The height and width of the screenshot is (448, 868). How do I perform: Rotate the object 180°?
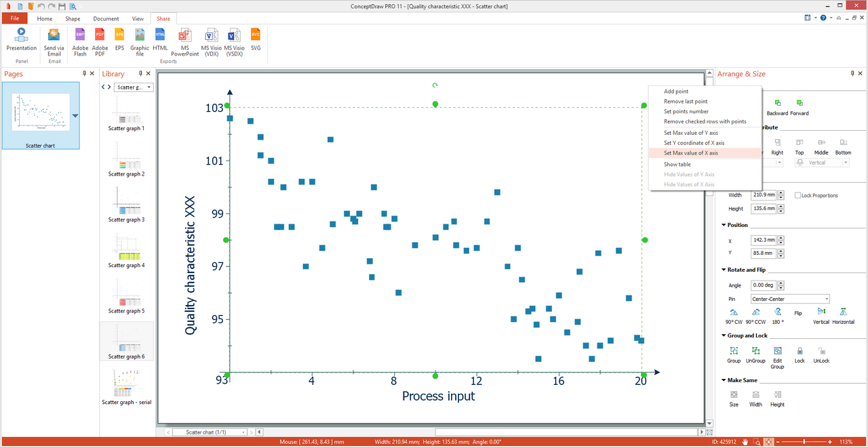[777, 316]
